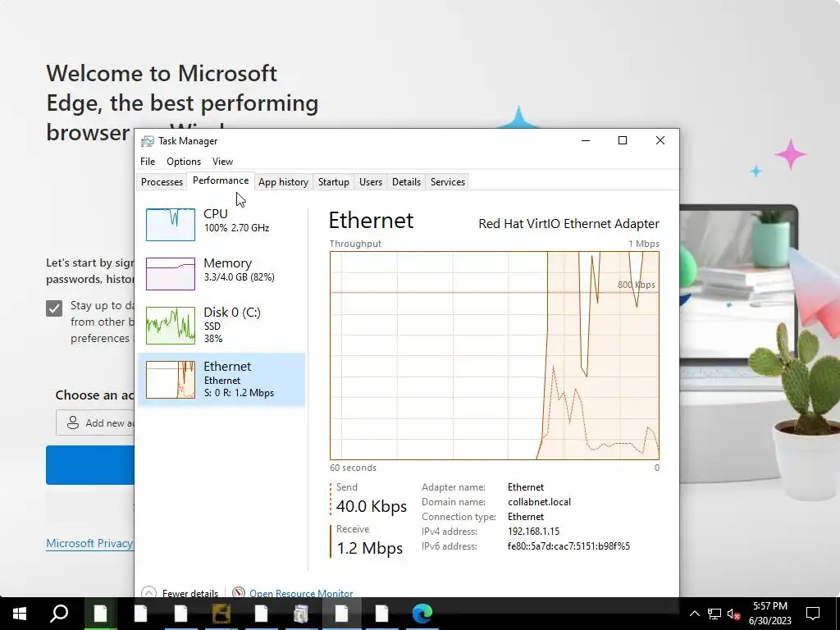Click the 800 Kbps graph label

[637, 285]
